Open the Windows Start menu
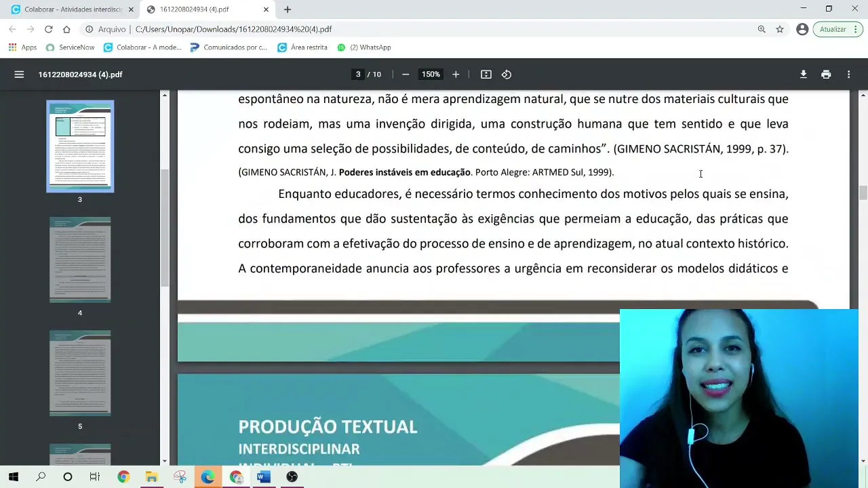The width and height of the screenshot is (868, 488). pos(14,477)
